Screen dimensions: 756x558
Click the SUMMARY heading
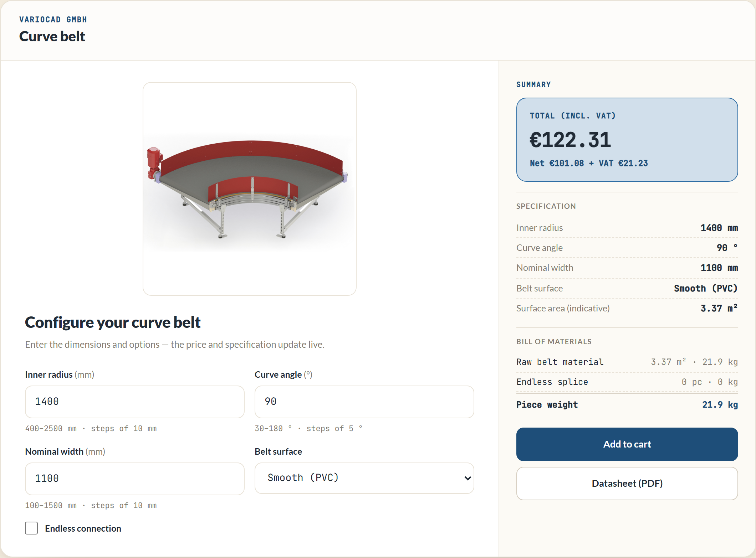click(x=533, y=84)
